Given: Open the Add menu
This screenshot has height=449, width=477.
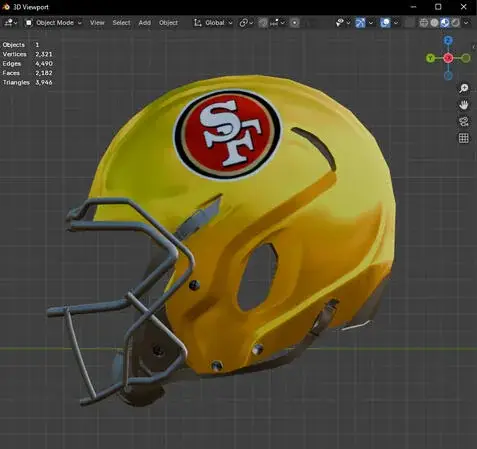Looking at the screenshot, I should click(145, 23).
